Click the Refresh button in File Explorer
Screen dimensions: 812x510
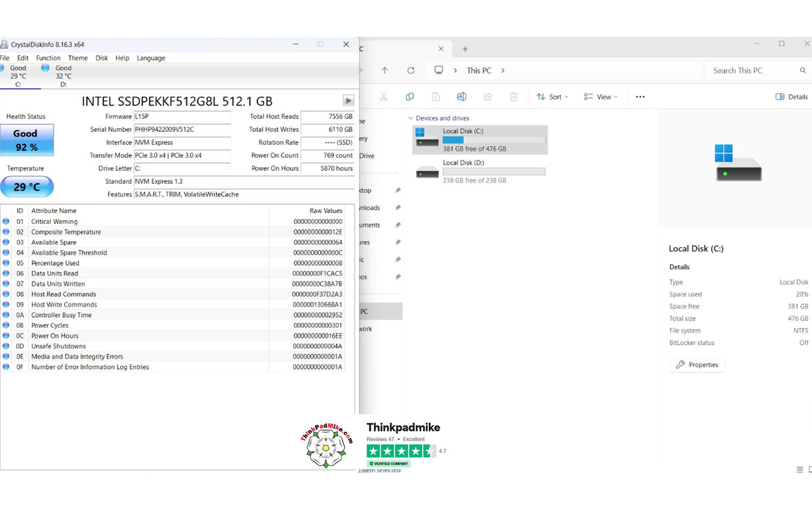(x=411, y=70)
